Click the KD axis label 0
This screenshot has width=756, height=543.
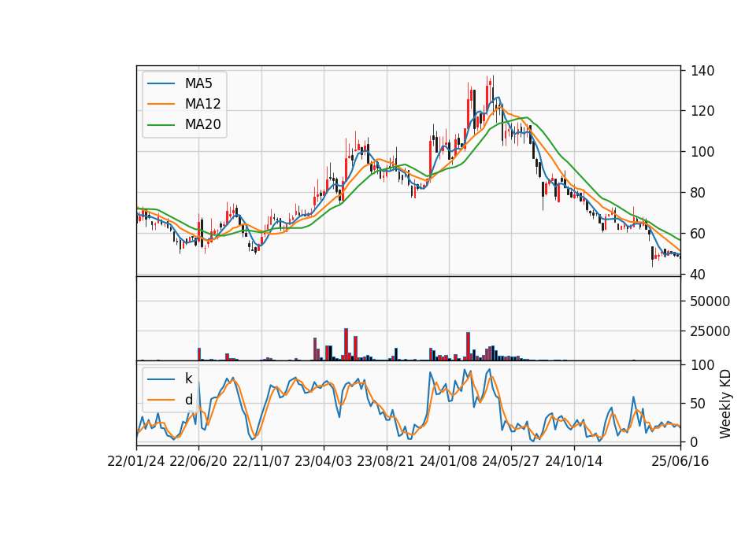click(695, 441)
